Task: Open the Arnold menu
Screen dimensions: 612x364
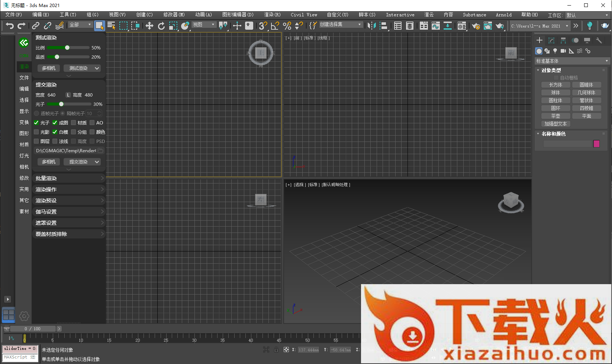Action: [x=503, y=15]
